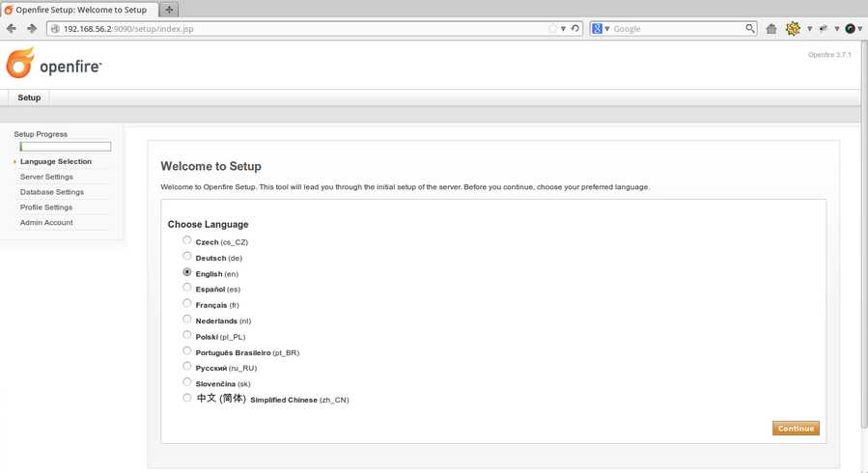Click the sun-shaped extension icon in toolbar

coord(793,29)
